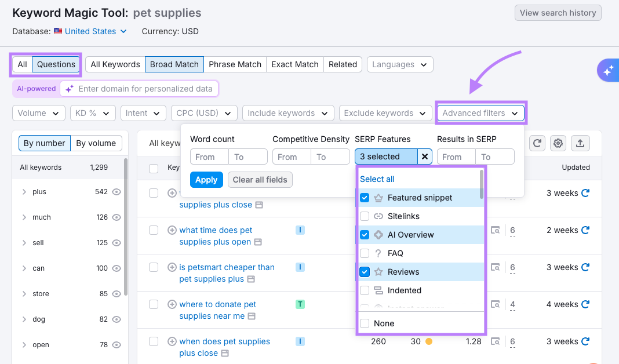This screenshot has width=619, height=364.
Task: Clear selected SERP features with the X
Action: 425,156
